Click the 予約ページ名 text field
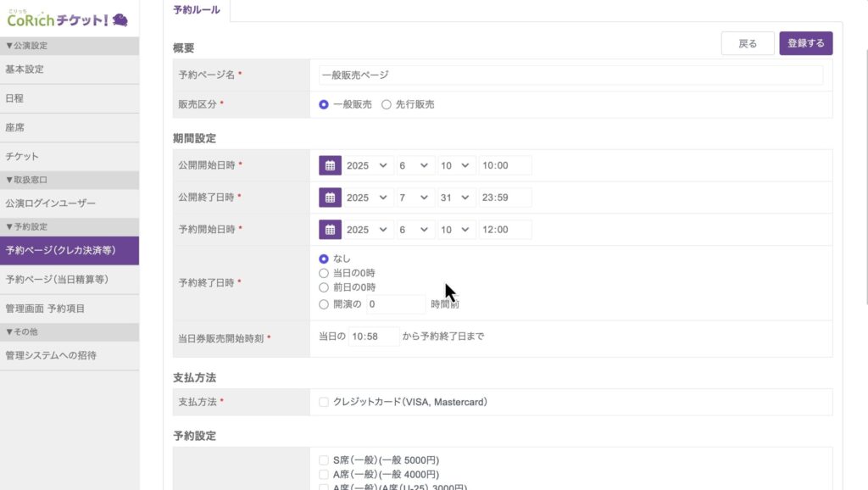868x490 pixels. point(570,75)
